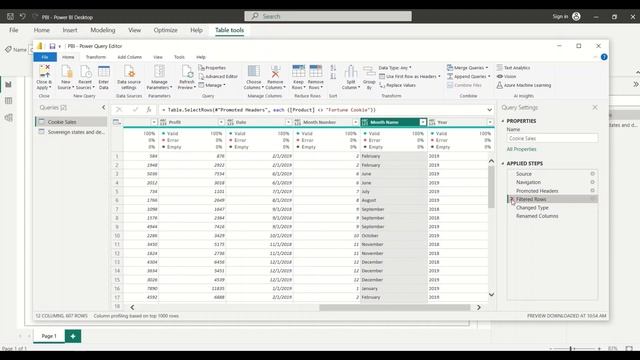Edit the query Name field
The image size is (640, 360).
point(552,138)
